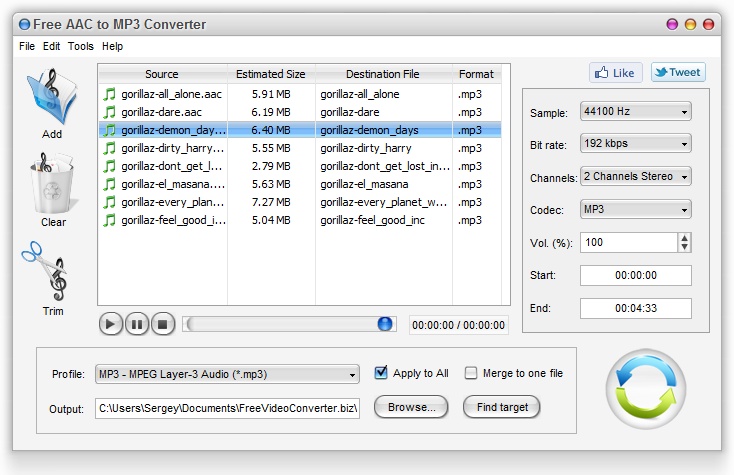Click the purple minimize window button
This screenshot has height=475, width=734.
point(672,24)
